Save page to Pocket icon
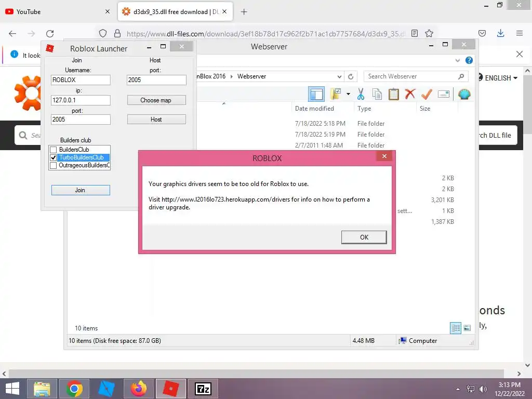 (482, 33)
